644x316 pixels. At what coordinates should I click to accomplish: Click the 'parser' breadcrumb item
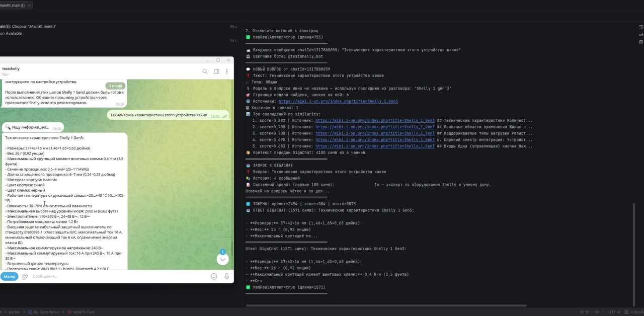coord(15,312)
